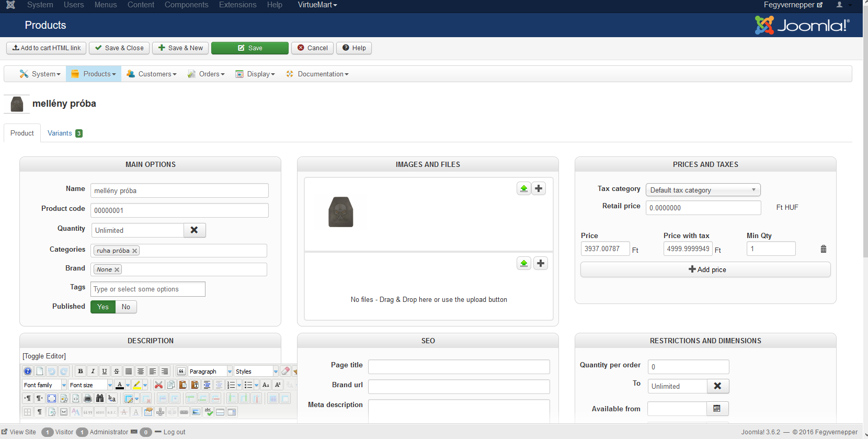Expand the Documentation submenu
This screenshot has height=439, width=868.
(317, 74)
